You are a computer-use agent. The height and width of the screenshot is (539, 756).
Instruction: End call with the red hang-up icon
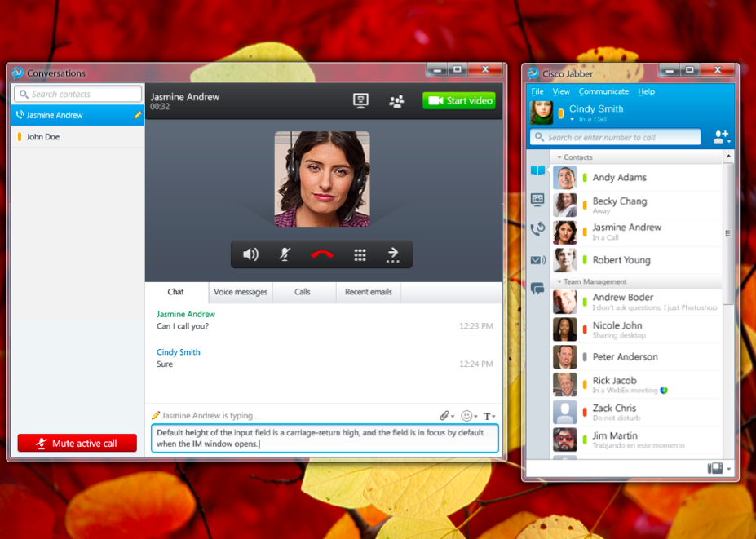(x=322, y=254)
